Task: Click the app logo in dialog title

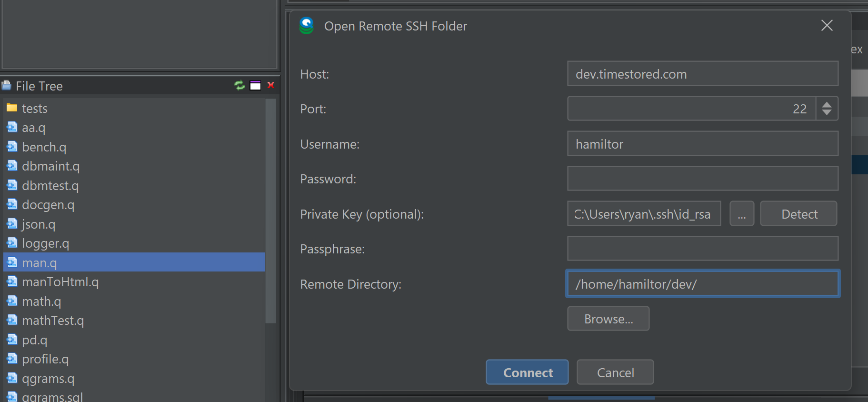Action: click(307, 26)
